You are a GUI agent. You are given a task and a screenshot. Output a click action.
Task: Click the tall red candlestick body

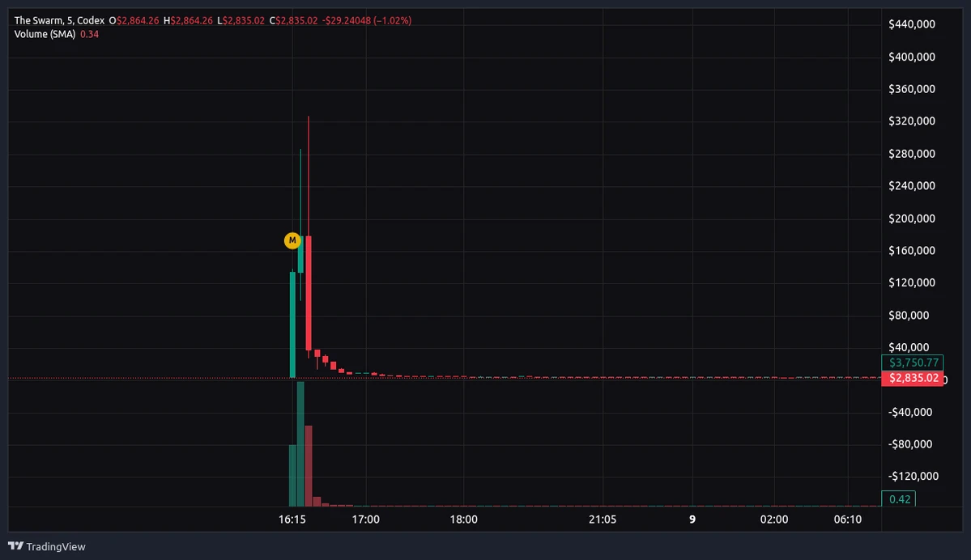(309, 293)
